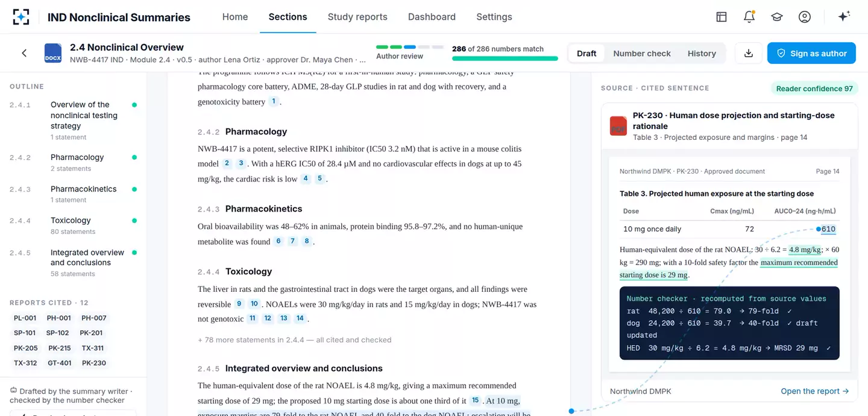Open the graduation cap learning icon
Image resolution: width=868 pixels, height=416 pixels.
[777, 17]
